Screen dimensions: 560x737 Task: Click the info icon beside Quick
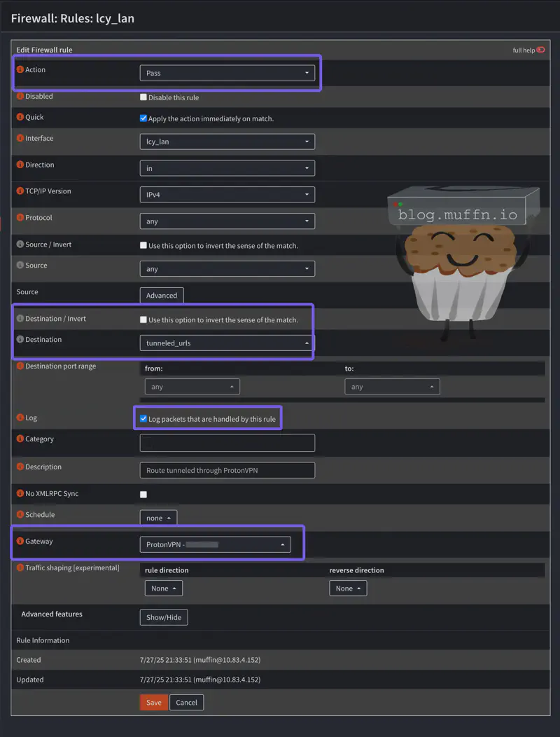pyautogui.click(x=20, y=118)
